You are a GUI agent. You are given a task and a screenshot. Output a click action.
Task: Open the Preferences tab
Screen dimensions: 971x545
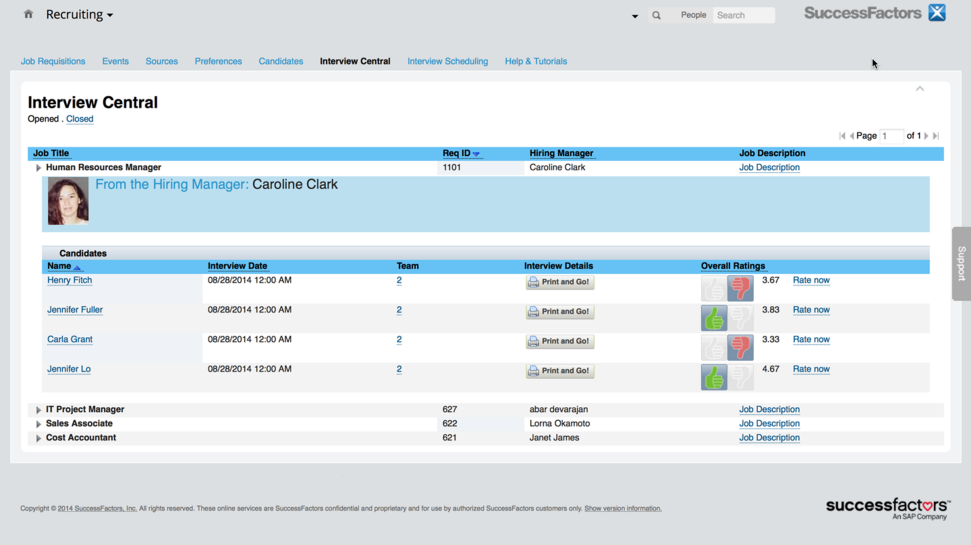pyautogui.click(x=218, y=61)
